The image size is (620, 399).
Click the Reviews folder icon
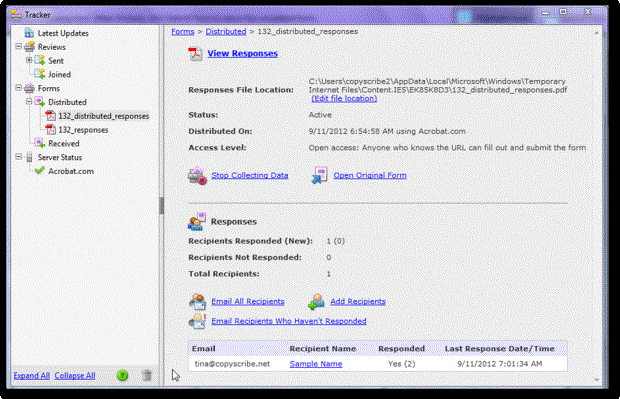tap(29, 47)
